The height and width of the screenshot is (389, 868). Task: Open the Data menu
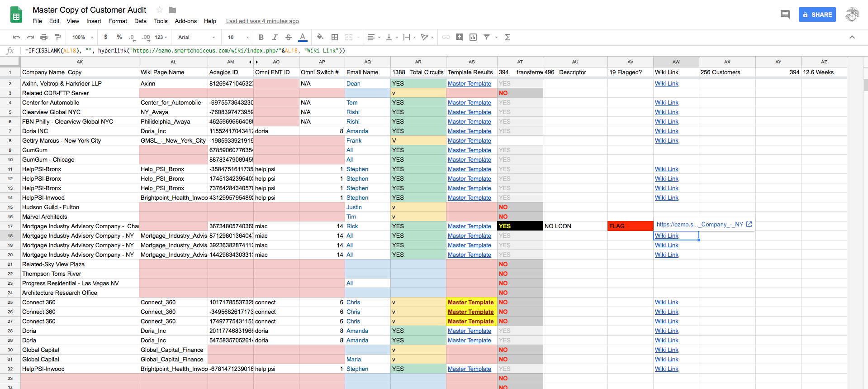point(140,21)
